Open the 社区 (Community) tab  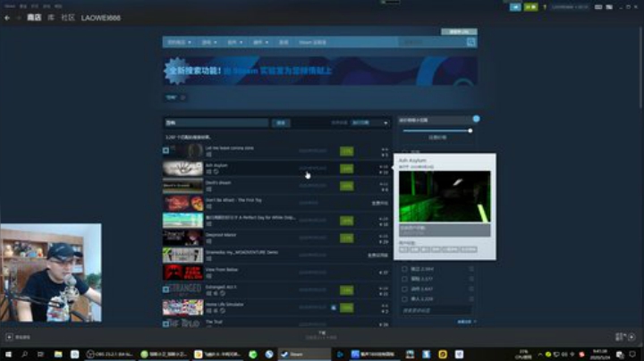coord(68,18)
